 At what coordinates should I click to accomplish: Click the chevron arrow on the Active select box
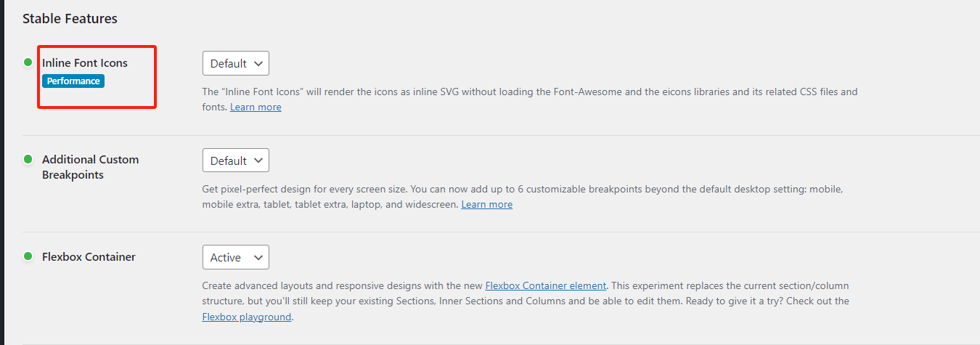pyautogui.click(x=258, y=257)
